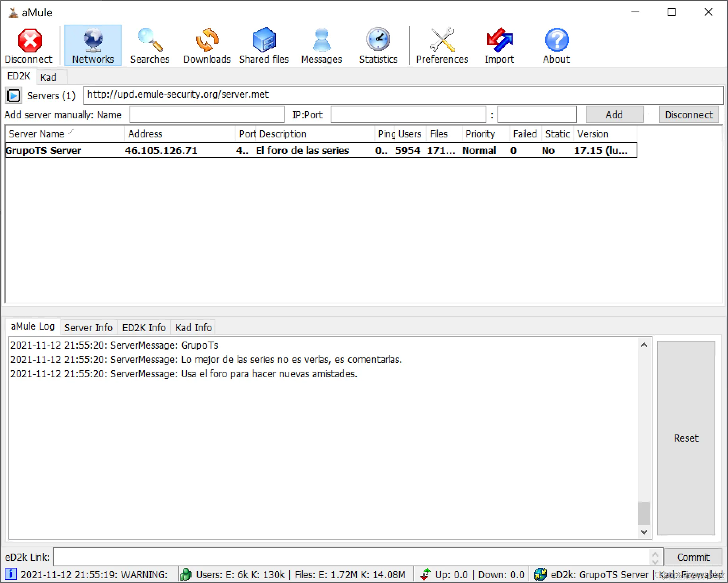This screenshot has height=583, width=728.
Task: Click the eD2k connection globe status icon
Action: point(540,574)
